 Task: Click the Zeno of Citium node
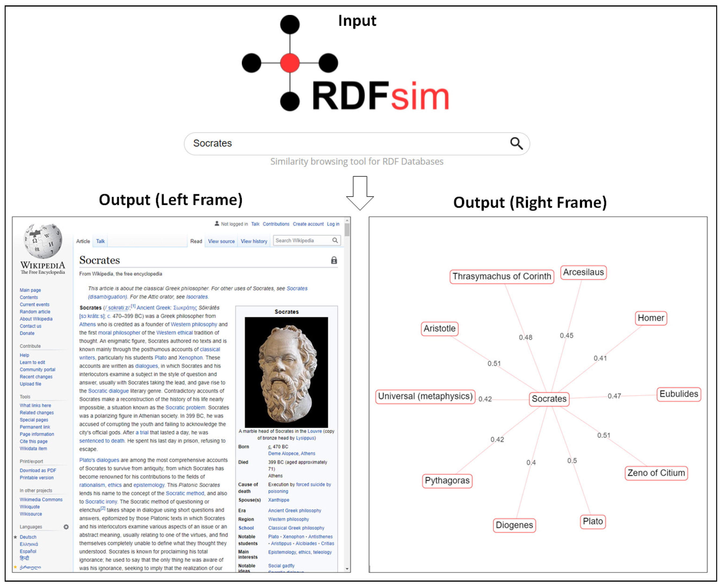[656, 473]
